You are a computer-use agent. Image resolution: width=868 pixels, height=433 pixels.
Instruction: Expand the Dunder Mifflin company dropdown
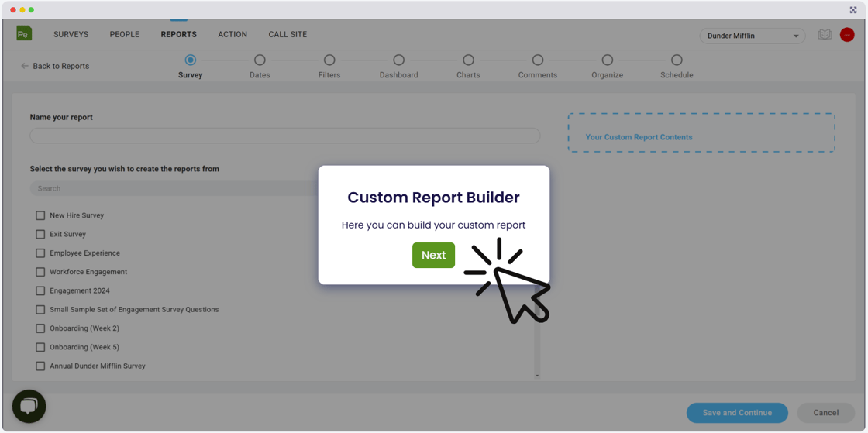tap(753, 36)
